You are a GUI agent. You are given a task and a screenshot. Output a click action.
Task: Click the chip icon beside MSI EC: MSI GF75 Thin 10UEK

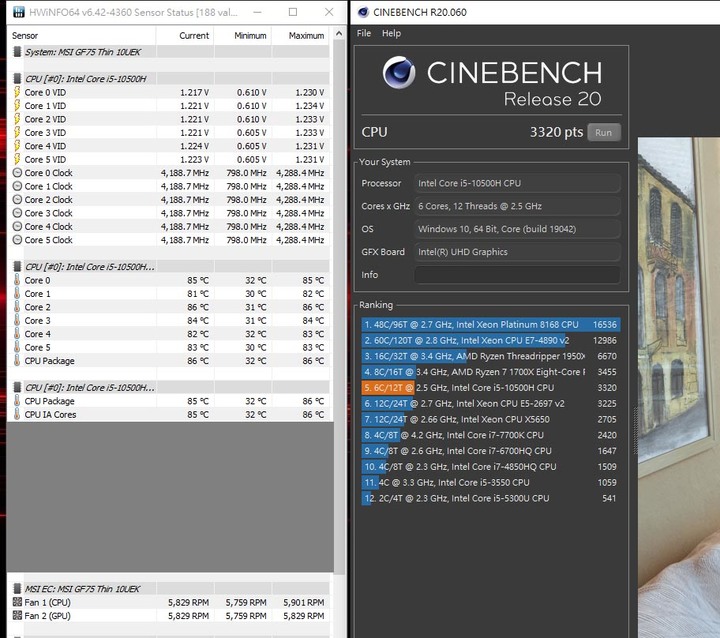tap(17, 589)
